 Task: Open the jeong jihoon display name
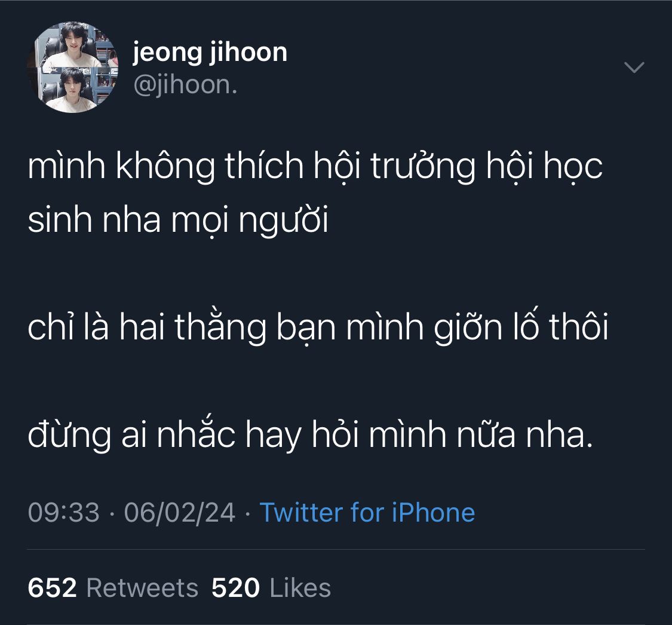pyautogui.click(x=210, y=53)
